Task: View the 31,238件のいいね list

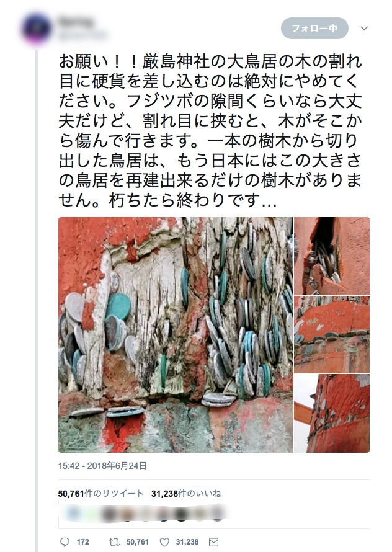Action: (x=186, y=494)
